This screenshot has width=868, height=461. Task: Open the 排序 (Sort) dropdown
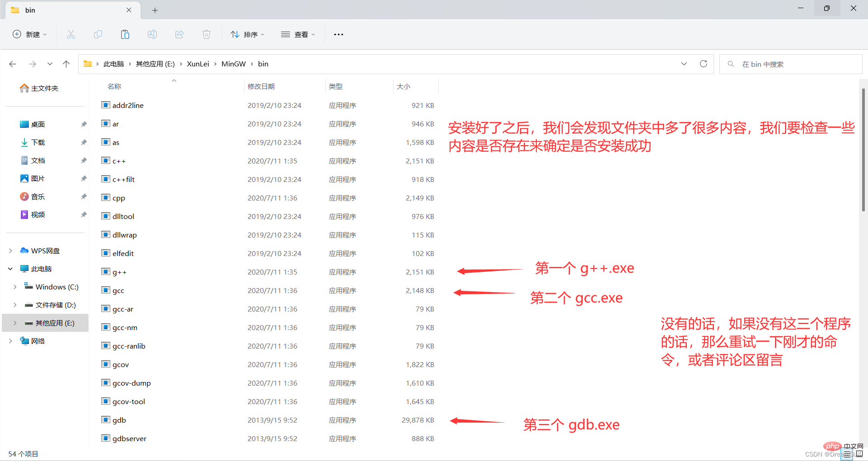(247, 34)
